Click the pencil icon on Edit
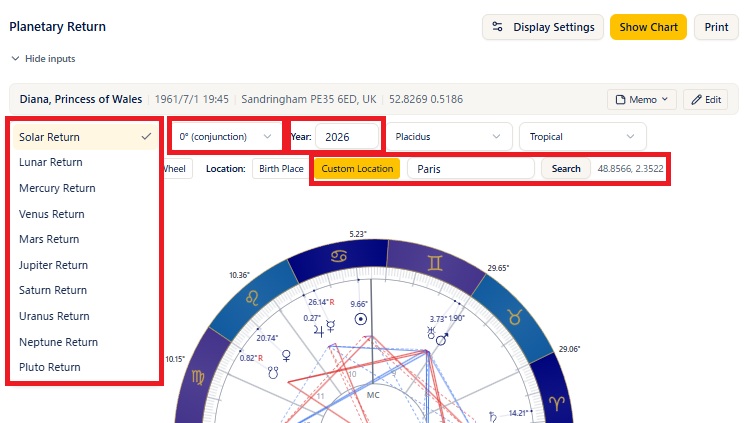 697,99
